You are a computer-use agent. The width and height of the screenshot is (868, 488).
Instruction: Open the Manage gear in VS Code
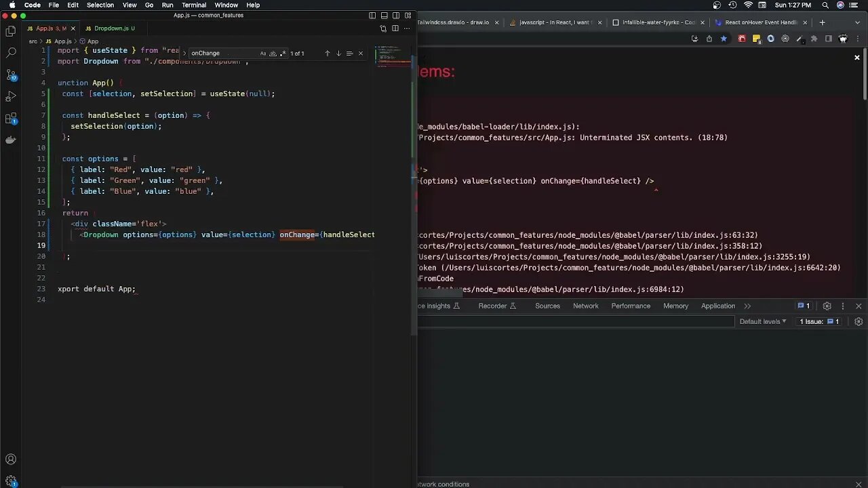(11, 481)
